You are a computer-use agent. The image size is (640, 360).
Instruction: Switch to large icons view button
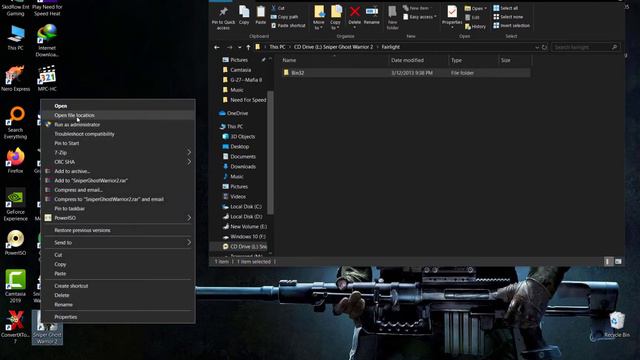618,261
